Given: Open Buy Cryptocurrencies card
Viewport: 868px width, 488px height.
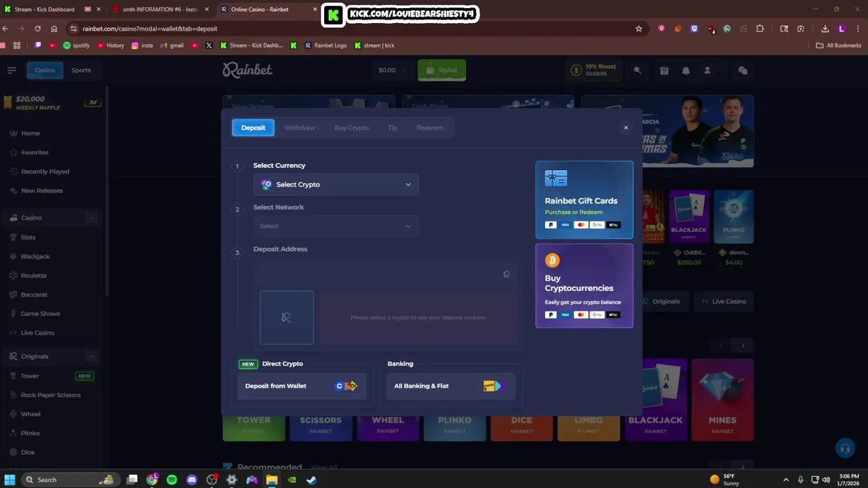Looking at the screenshot, I should (x=585, y=286).
